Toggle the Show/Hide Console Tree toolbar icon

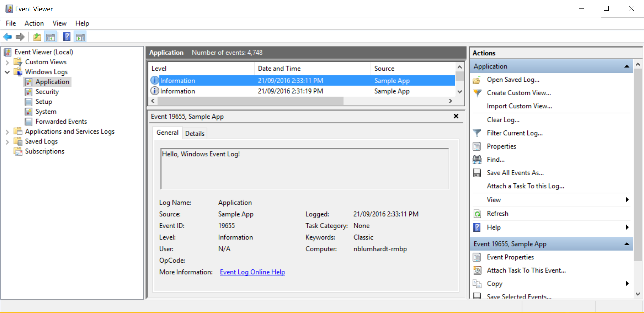point(50,37)
